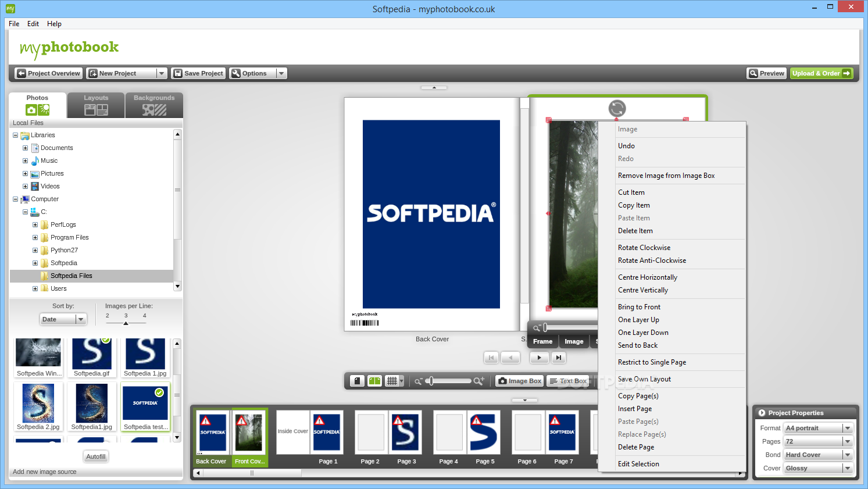Click warning icon on Page 5 thumbnail
The height and width of the screenshot is (489, 868).
pos(476,420)
